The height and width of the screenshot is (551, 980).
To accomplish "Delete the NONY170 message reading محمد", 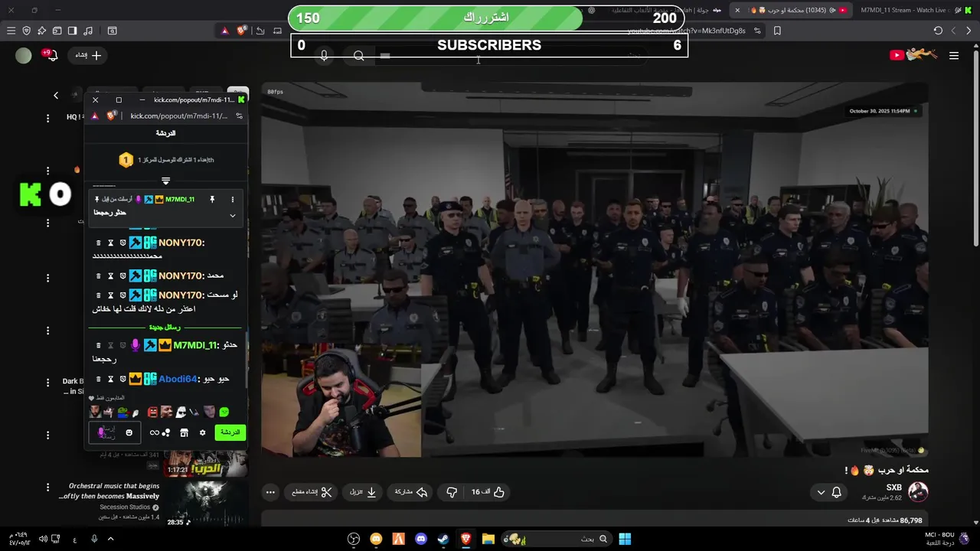I will pyautogui.click(x=98, y=275).
